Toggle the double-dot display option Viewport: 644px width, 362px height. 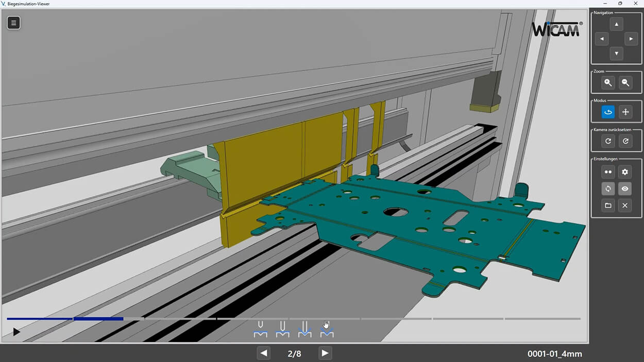[x=607, y=171]
